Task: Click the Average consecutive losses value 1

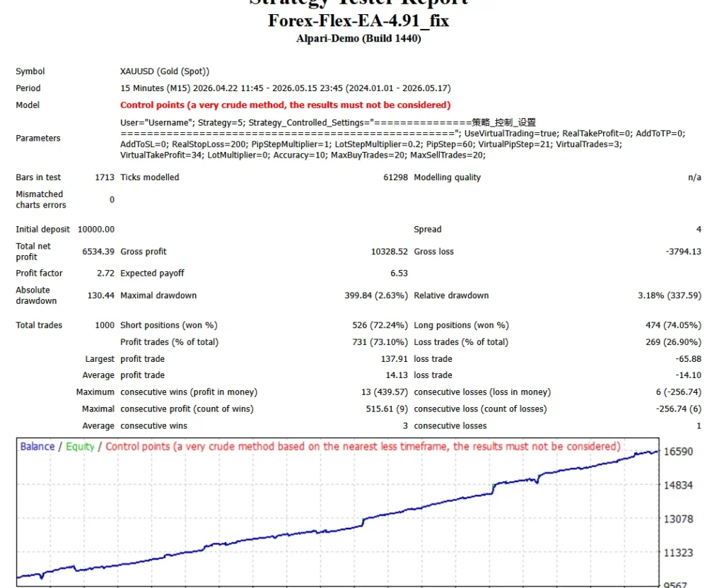Action: click(699, 426)
